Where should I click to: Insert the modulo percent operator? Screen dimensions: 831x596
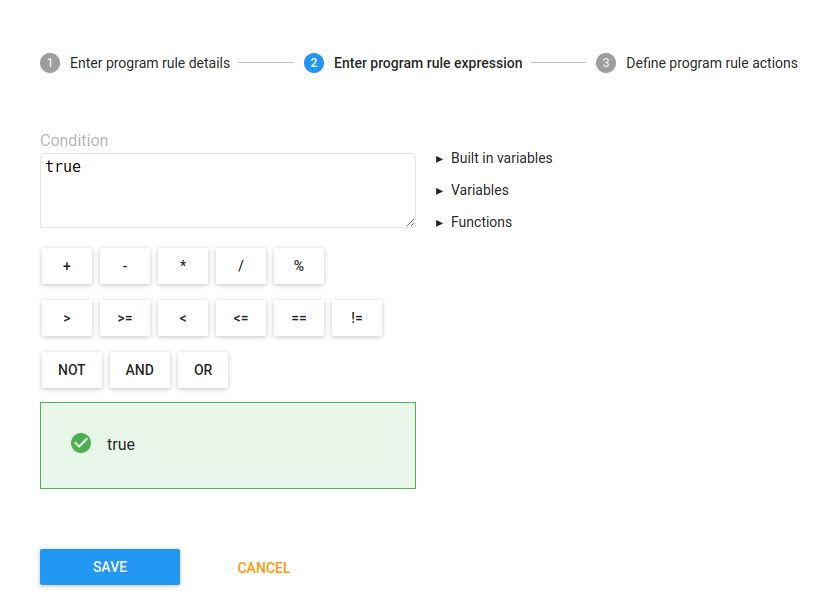pos(299,266)
